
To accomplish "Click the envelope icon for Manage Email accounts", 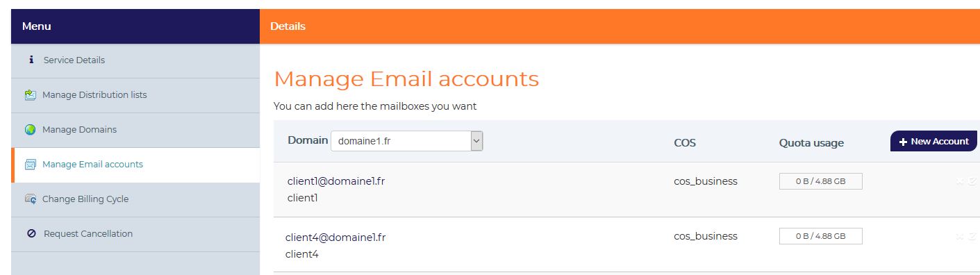I will [x=31, y=165].
